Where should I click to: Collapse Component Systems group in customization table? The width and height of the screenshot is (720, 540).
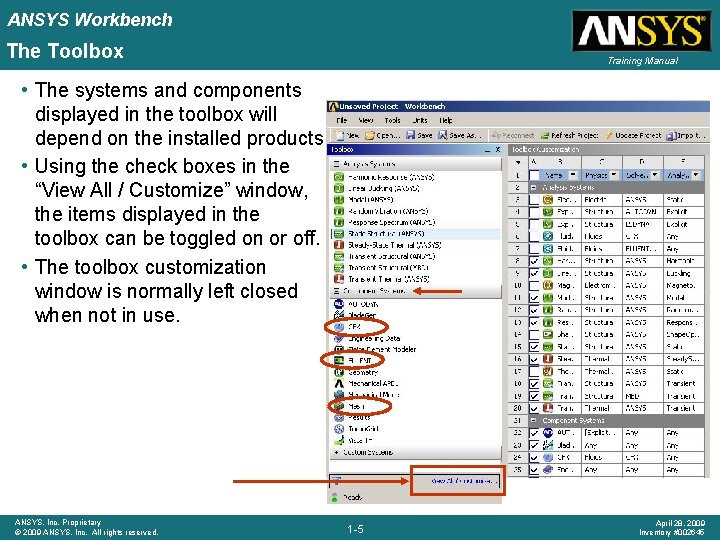pyautogui.click(x=534, y=420)
